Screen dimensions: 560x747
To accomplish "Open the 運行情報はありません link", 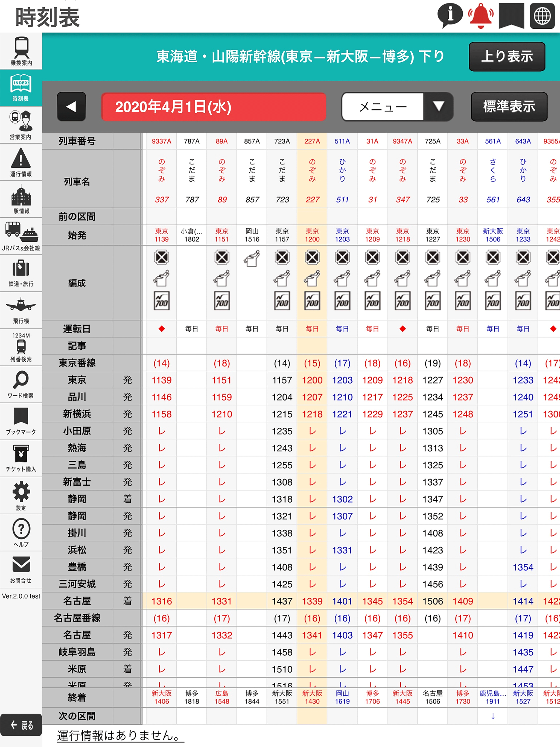I will click(121, 735).
